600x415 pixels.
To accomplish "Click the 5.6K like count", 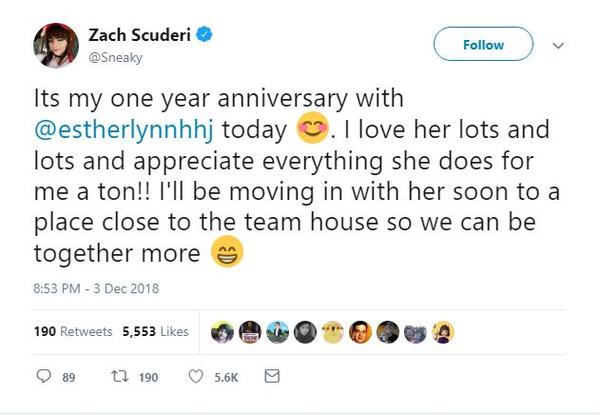I will coord(227,377).
